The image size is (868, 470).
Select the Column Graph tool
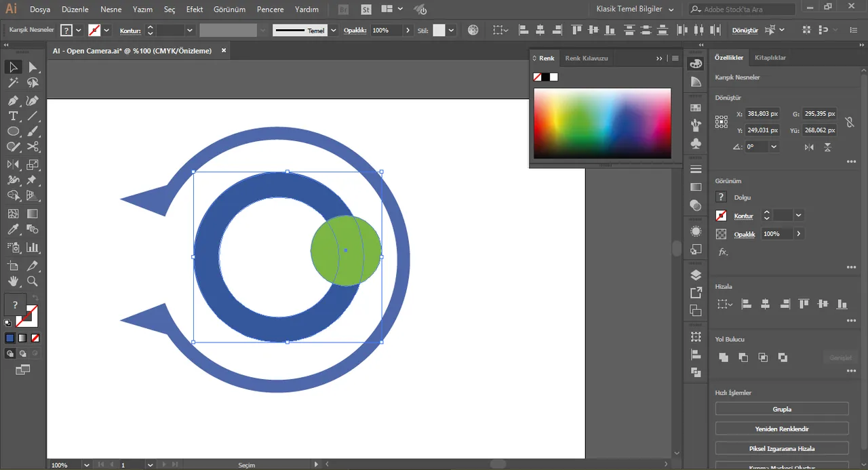pyautogui.click(x=33, y=248)
